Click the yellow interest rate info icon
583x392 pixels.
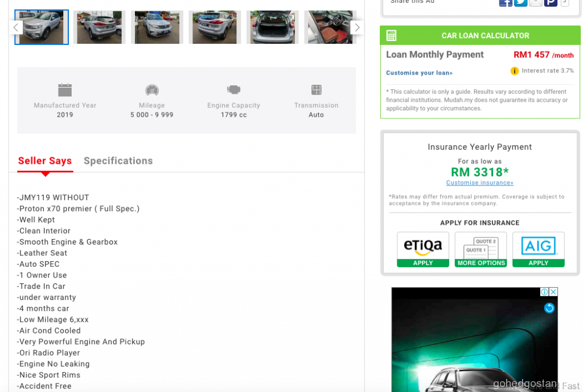(515, 71)
